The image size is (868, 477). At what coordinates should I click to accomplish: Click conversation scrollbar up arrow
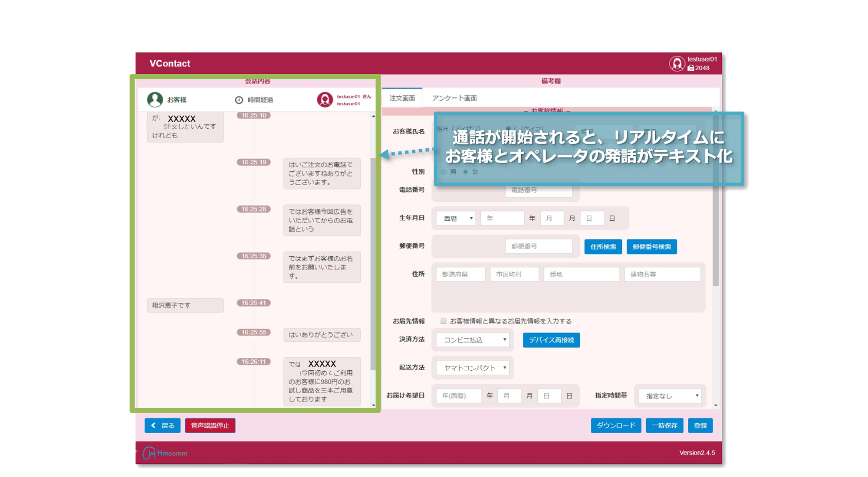pyautogui.click(x=373, y=116)
